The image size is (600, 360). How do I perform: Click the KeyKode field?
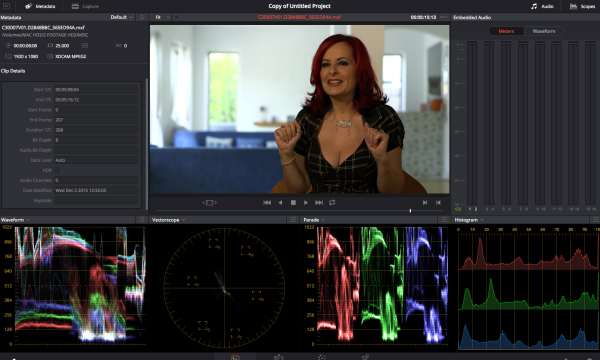click(x=96, y=200)
